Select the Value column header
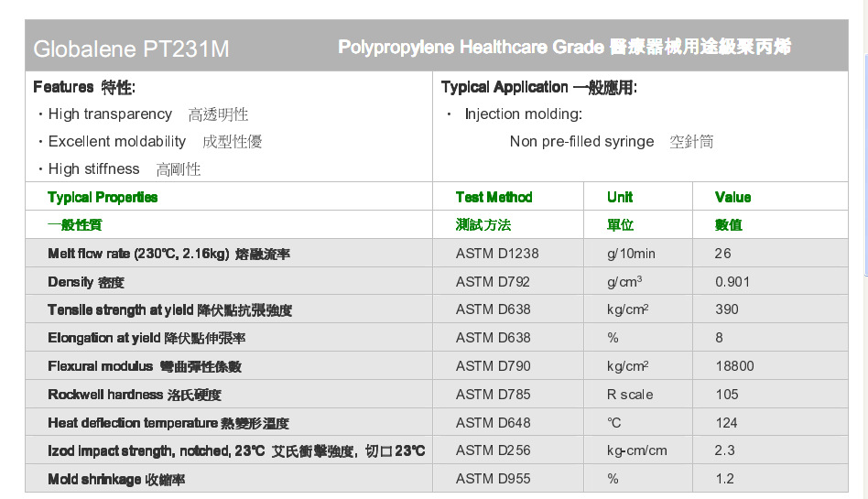Image resolution: width=868 pixels, height=499 pixels. coord(732,197)
